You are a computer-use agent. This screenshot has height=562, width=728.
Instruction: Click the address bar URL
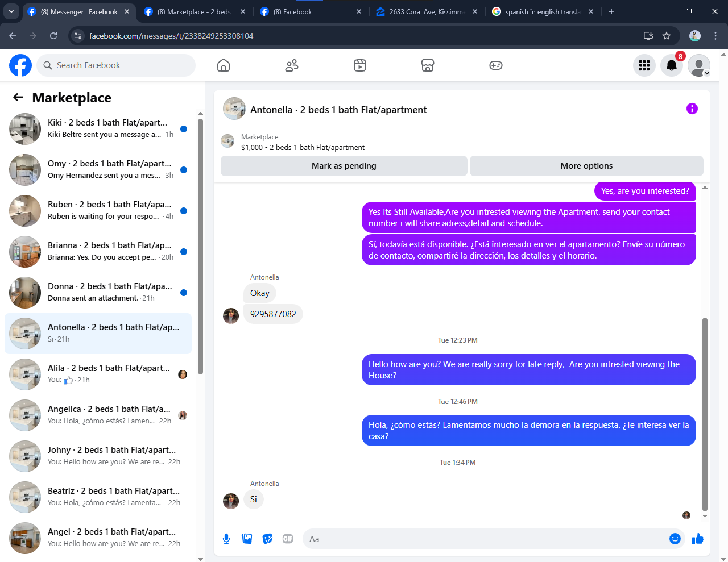click(x=171, y=36)
